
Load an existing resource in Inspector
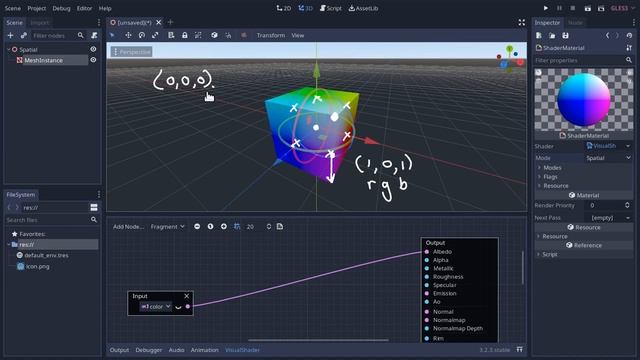coord(552,36)
